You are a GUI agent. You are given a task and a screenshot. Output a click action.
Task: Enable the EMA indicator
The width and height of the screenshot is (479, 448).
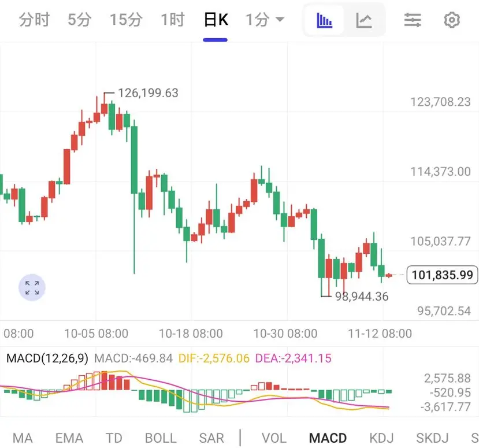point(69,438)
